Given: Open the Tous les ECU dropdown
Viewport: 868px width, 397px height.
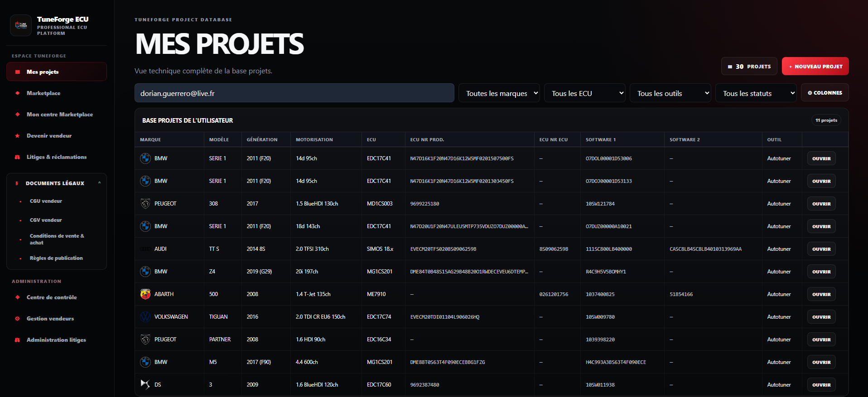Looking at the screenshot, I should coord(585,93).
